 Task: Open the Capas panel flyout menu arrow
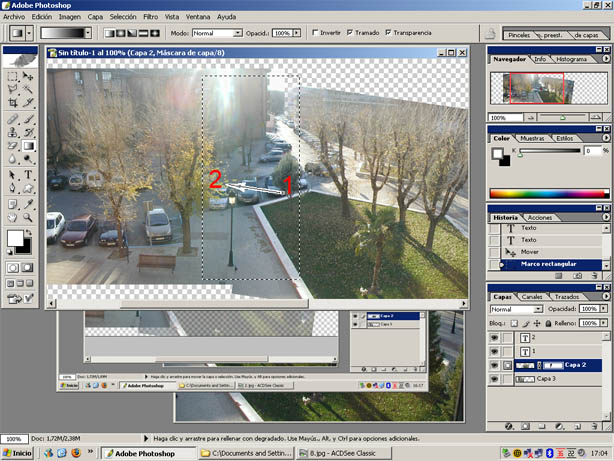pos(606,296)
